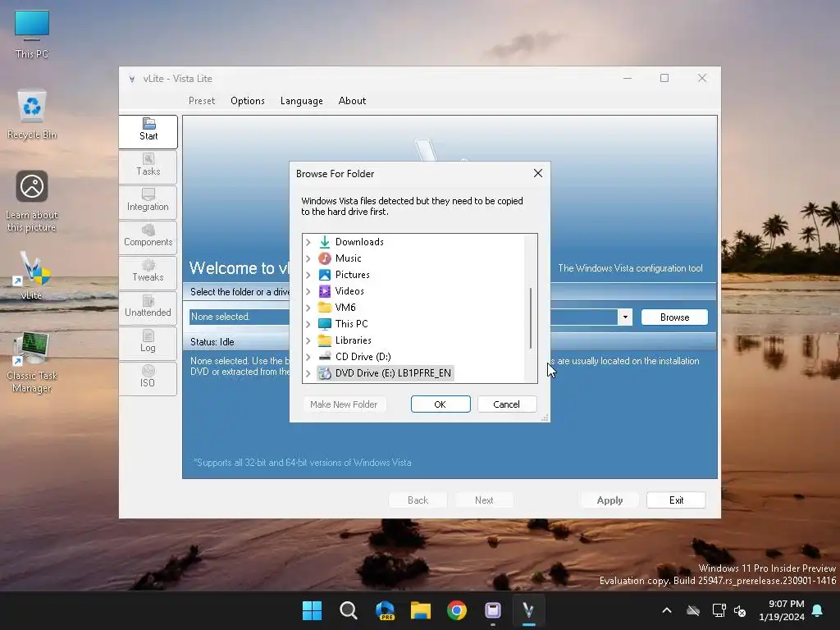
Task: Close the Browse For Folder dialog
Action: [x=538, y=173]
